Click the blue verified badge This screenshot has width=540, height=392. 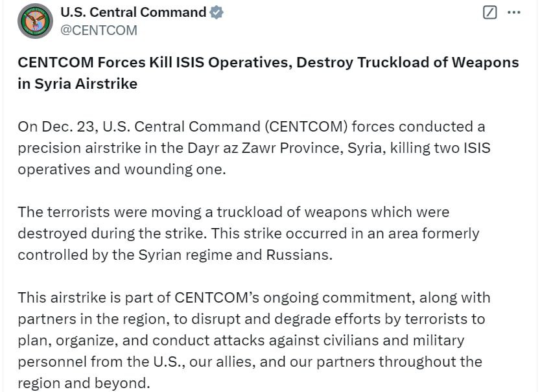217,12
